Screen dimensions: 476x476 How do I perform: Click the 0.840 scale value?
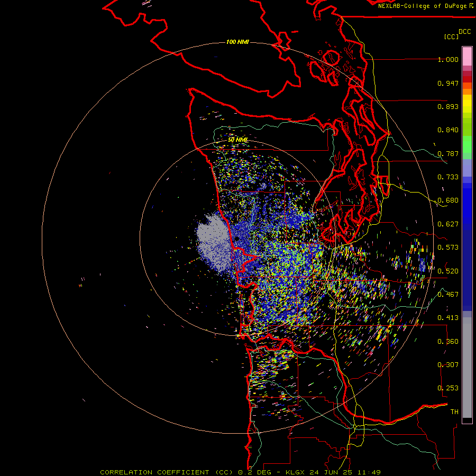pyautogui.click(x=448, y=130)
